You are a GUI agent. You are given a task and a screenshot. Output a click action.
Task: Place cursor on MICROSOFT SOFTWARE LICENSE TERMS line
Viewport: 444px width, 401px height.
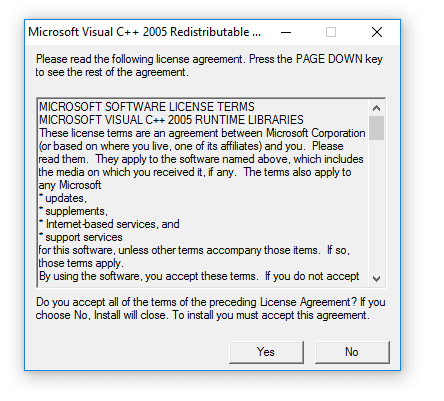pyautogui.click(x=147, y=107)
